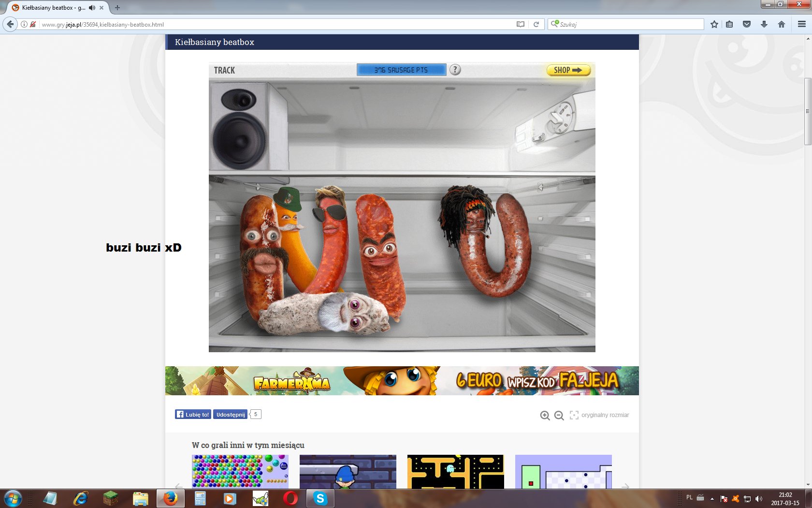812x508 pixels.
Task: Toggle the blocked Flash plugin icon in address bar
Action: pos(33,24)
